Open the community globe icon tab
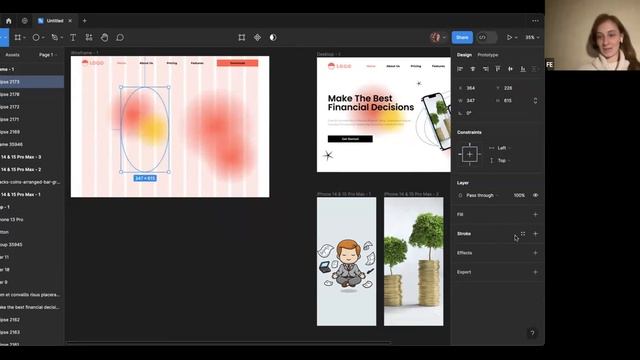The width and height of the screenshot is (640, 360). [x=24, y=21]
